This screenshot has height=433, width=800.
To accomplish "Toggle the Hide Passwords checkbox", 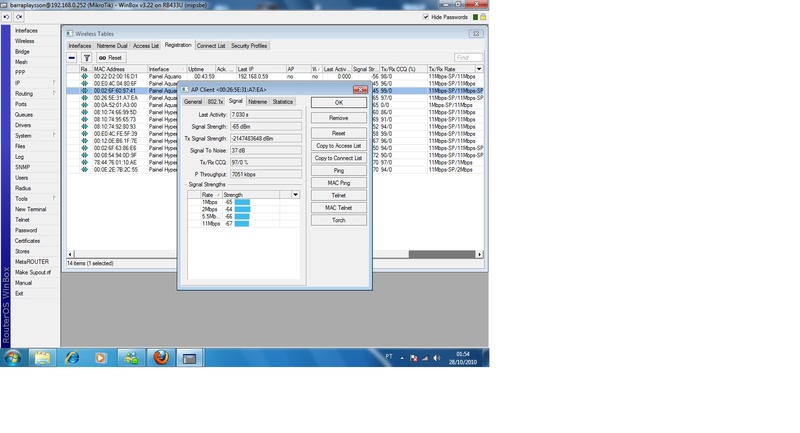I will pos(426,17).
